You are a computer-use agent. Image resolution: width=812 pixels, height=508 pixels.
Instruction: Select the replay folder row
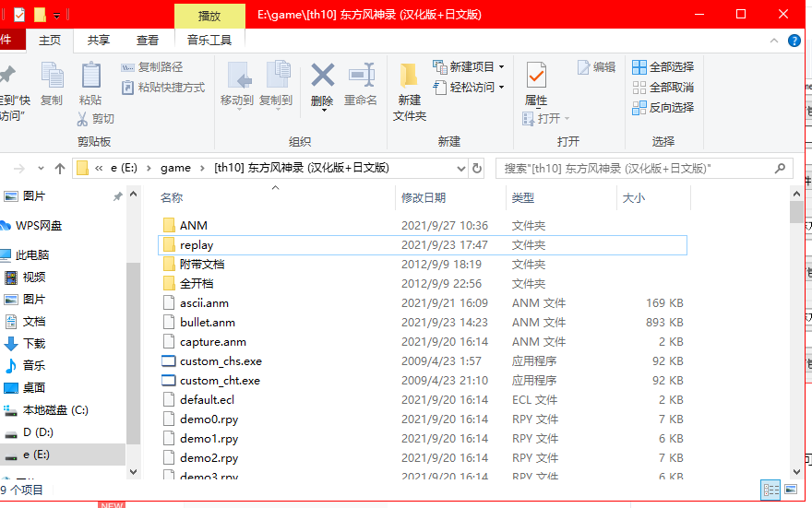coord(422,245)
